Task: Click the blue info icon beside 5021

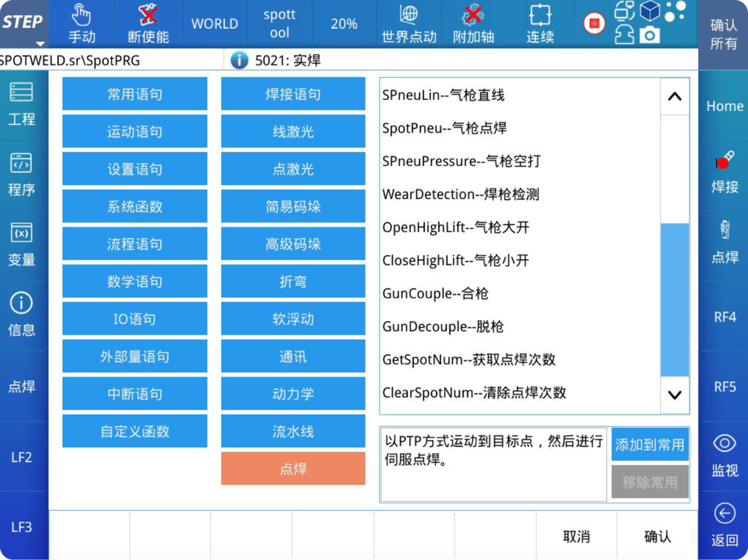Action: [x=239, y=60]
